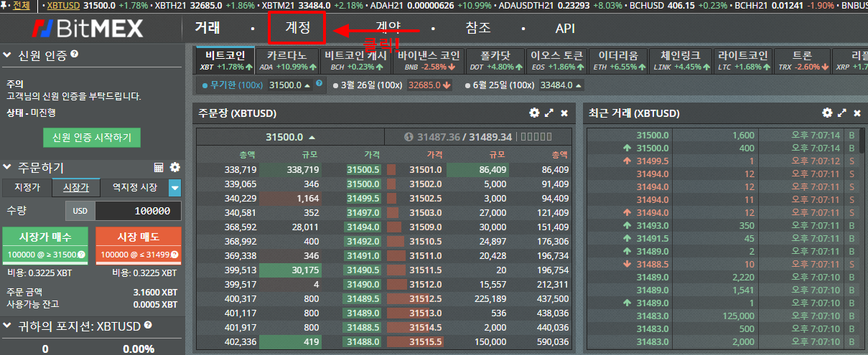This screenshot has width=868, height=355.
Task: Open the 거래 menu
Action: pos(207,29)
